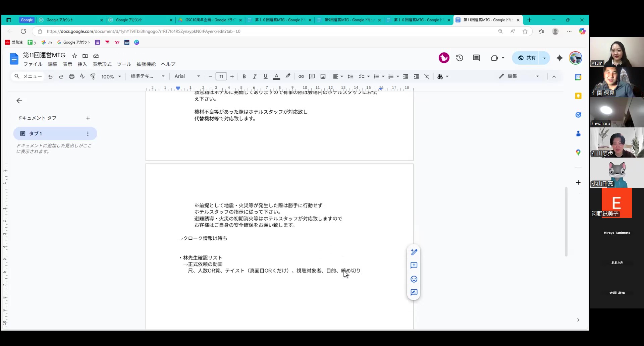Image resolution: width=644 pixels, height=346 pixels.
Task: Open the Arial font dropdown
Action: pyautogui.click(x=187, y=76)
